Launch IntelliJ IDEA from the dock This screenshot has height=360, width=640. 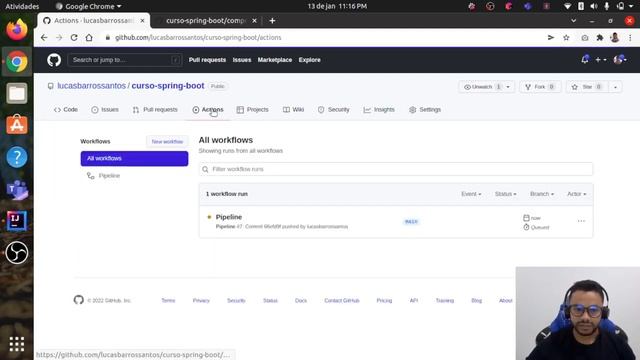coord(17,221)
